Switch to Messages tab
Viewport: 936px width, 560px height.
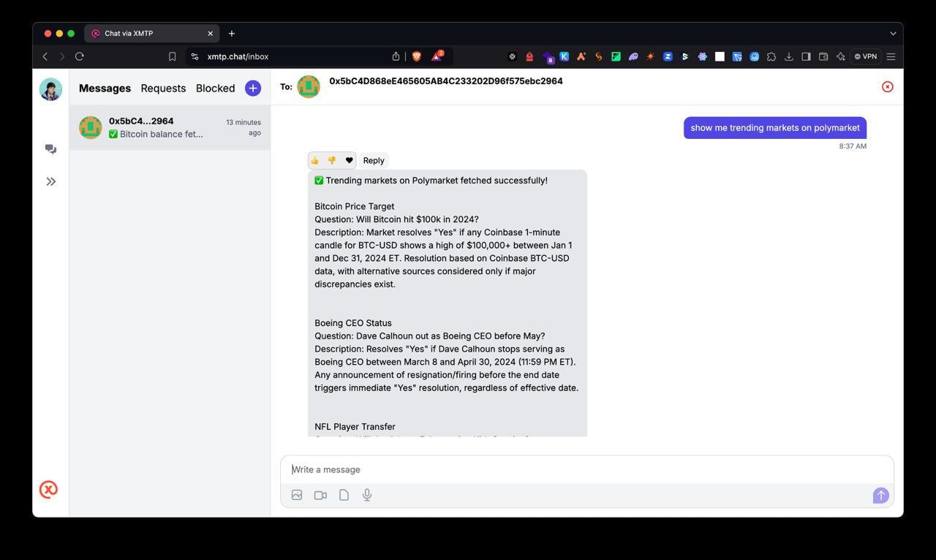(x=105, y=88)
